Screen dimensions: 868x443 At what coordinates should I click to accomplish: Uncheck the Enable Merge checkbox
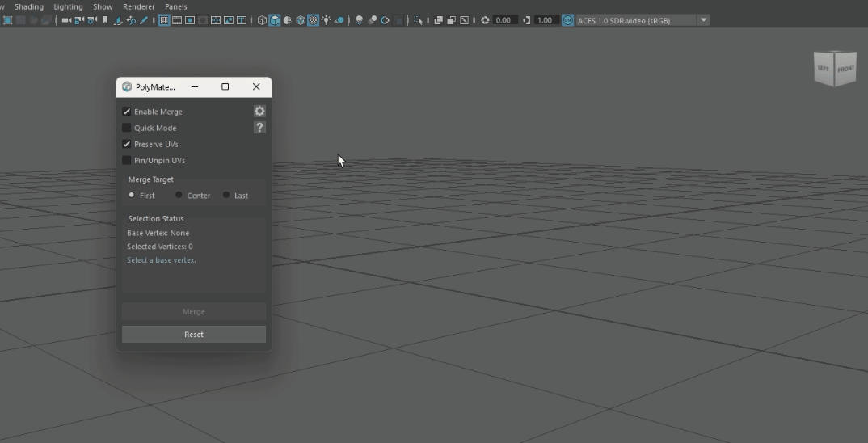tap(127, 112)
